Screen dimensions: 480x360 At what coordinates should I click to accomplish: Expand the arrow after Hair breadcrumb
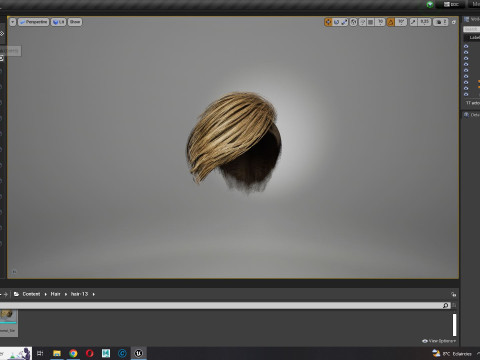[66, 294]
